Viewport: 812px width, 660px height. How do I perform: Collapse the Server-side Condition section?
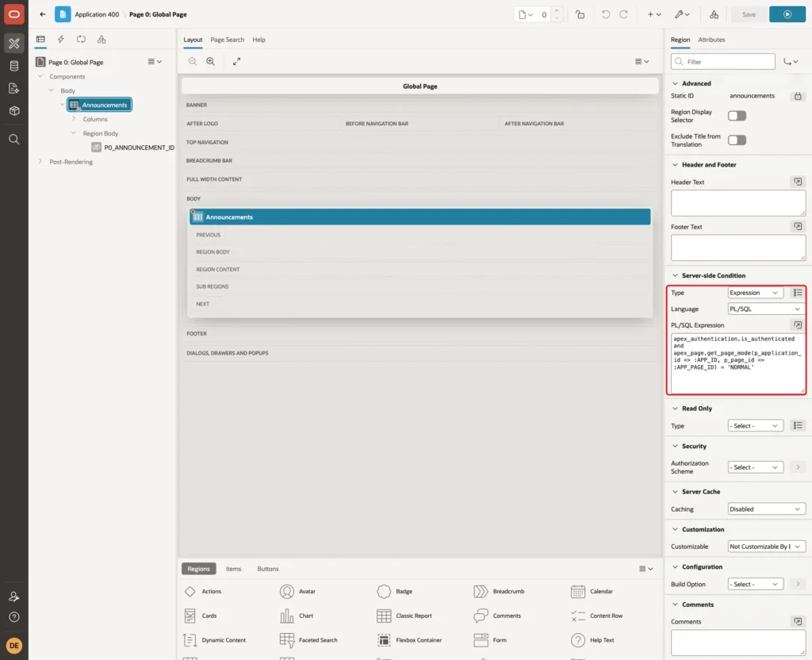675,275
